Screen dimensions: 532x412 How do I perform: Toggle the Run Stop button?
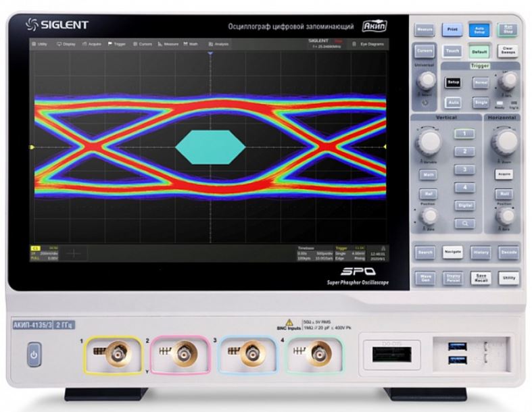tap(508, 30)
